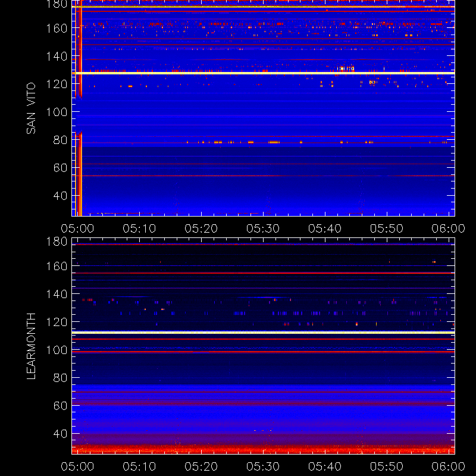Select the 160 tick label on the Learmonth plot
This screenshot has width=476, height=476.
57,266
